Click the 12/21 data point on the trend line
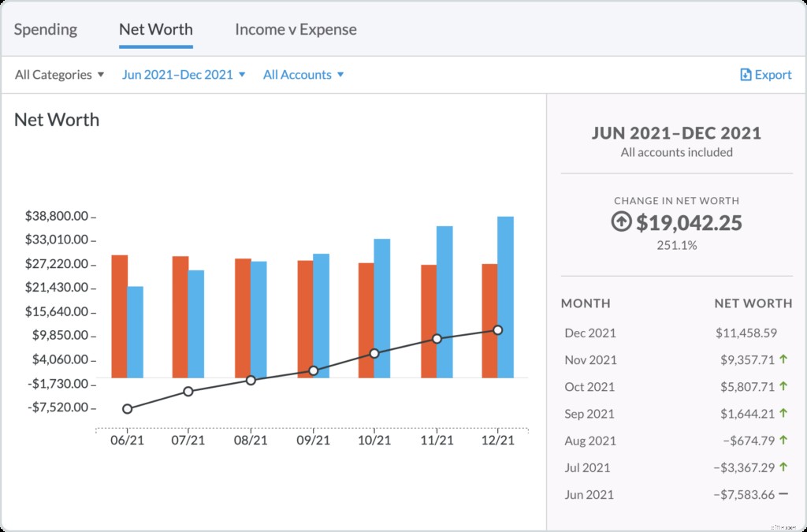807x532 pixels. 499,331
